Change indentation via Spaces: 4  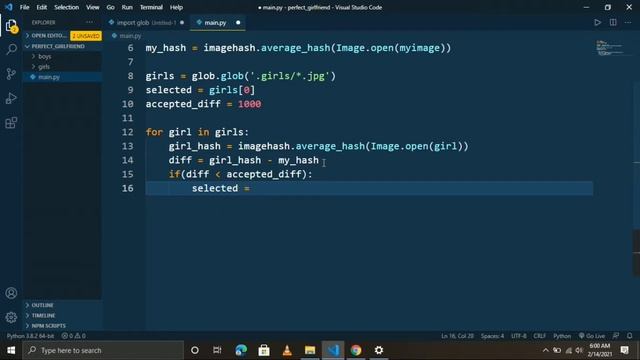pyautogui.click(x=492, y=336)
